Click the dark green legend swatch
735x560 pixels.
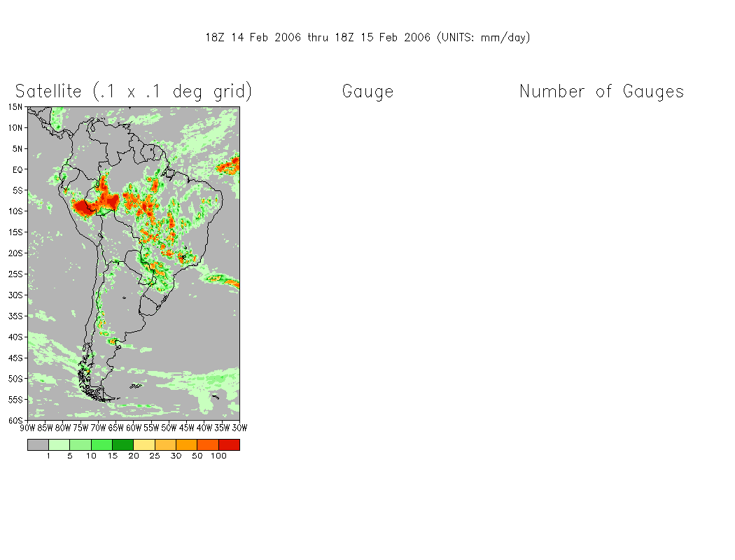coord(122,444)
